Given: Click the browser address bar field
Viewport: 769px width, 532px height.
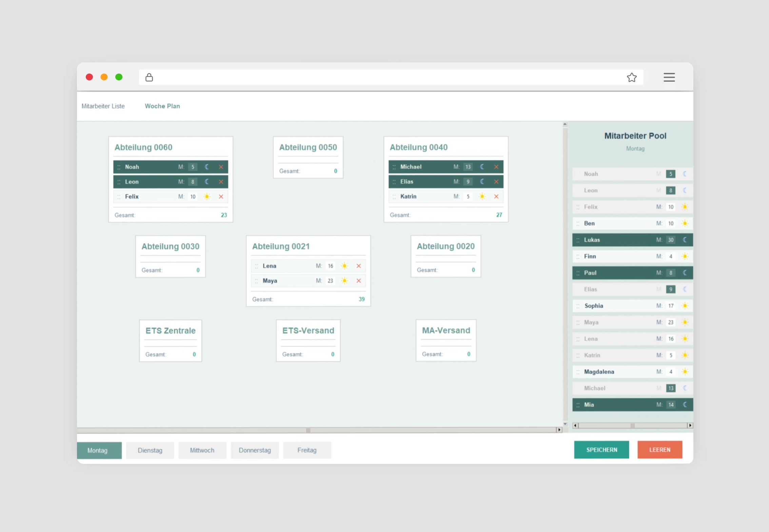Looking at the screenshot, I should [391, 77].
